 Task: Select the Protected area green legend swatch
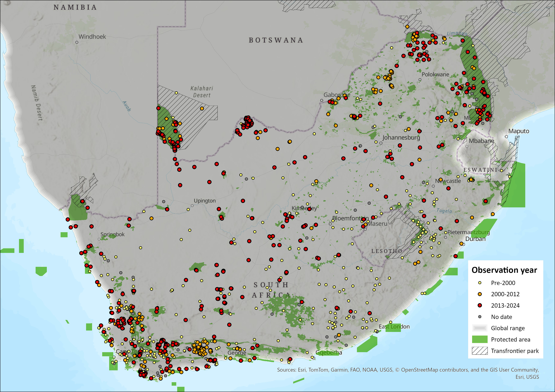[480, 339]
